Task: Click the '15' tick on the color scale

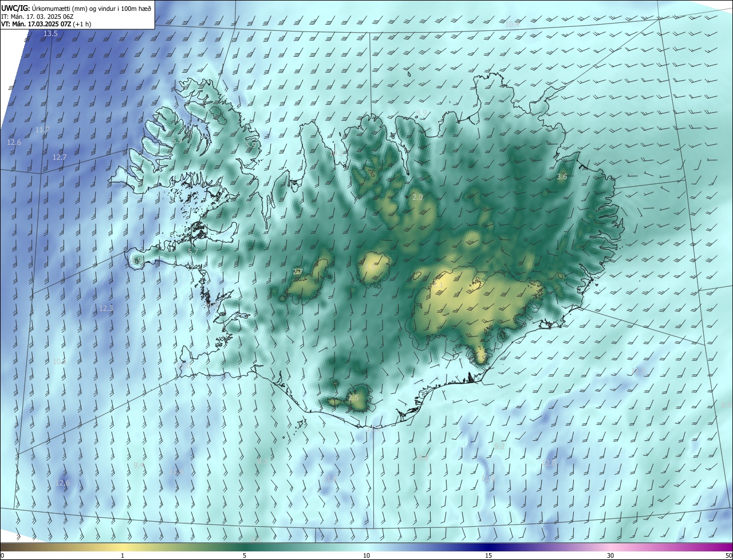Action: tap(488, 555)
